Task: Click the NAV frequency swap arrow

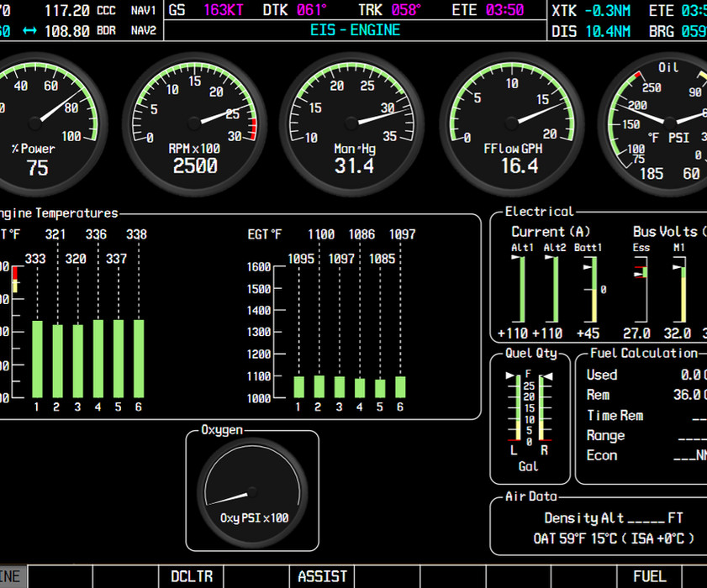Action: pos(30,29)
